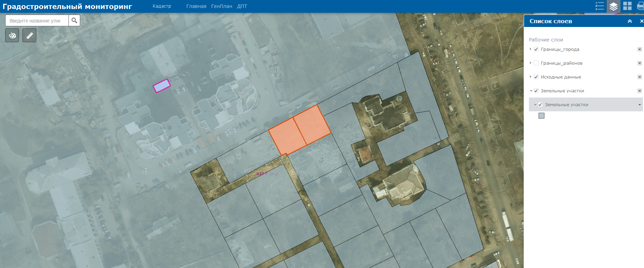Select the ruler measurement tool

point(29,35)
